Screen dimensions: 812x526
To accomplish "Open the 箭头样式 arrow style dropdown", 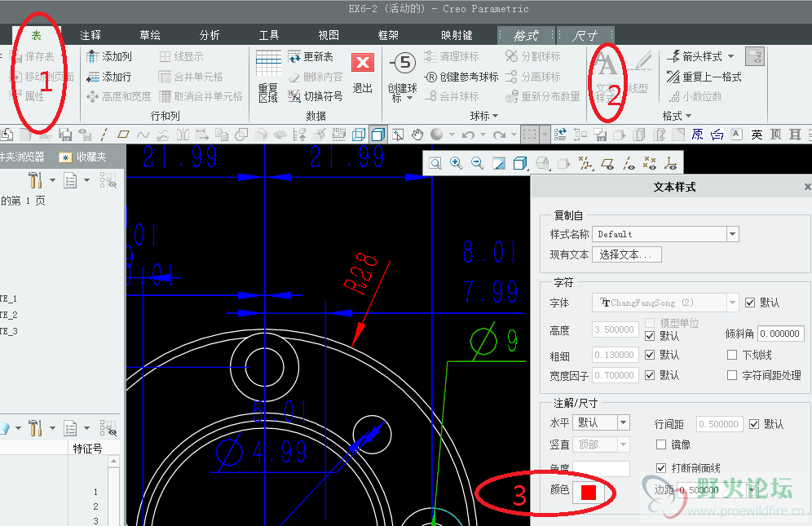I will click(731, 56).
